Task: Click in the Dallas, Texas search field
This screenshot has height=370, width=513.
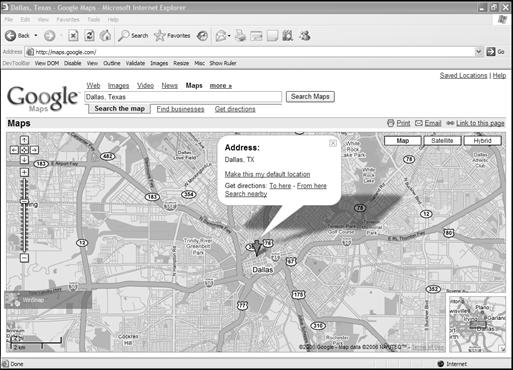Action: 183,97
